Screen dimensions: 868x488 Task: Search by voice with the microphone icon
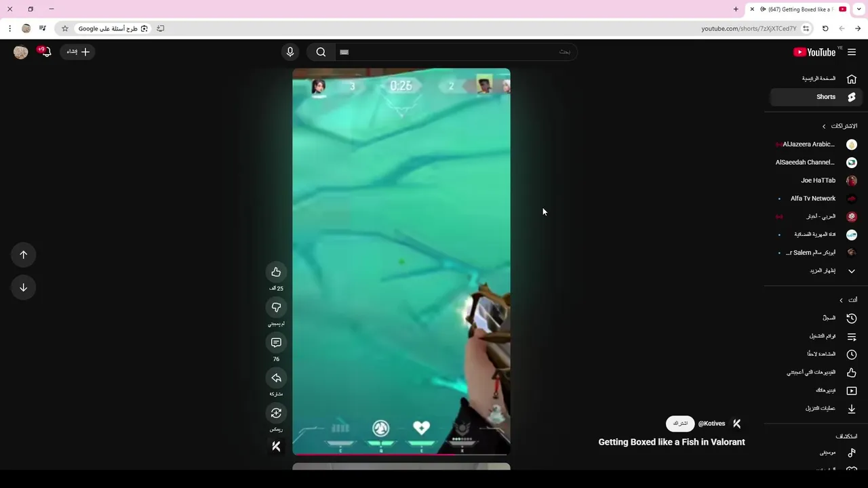click(290, 52)
